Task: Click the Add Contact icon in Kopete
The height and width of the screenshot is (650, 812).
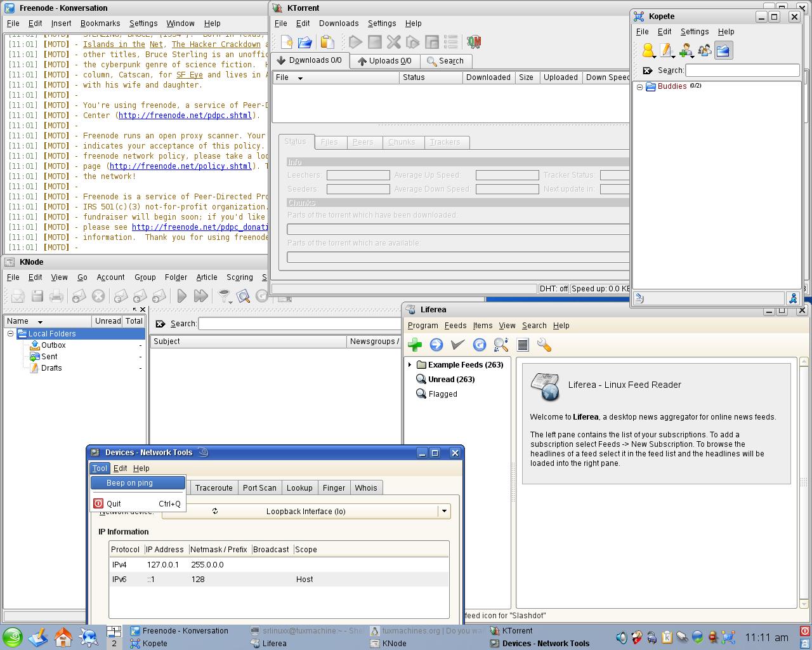Action: point(686,51)
